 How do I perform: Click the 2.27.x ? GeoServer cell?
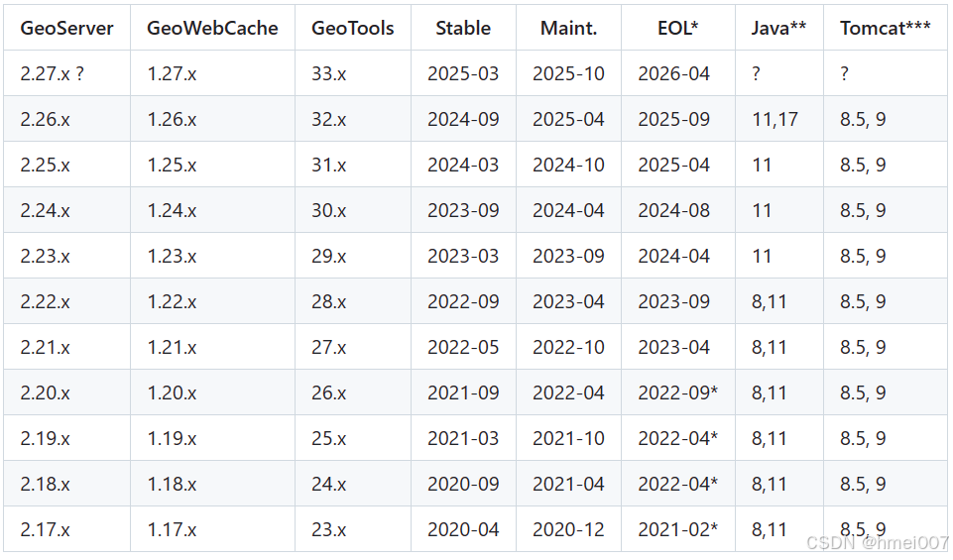(x=66, y=73)
